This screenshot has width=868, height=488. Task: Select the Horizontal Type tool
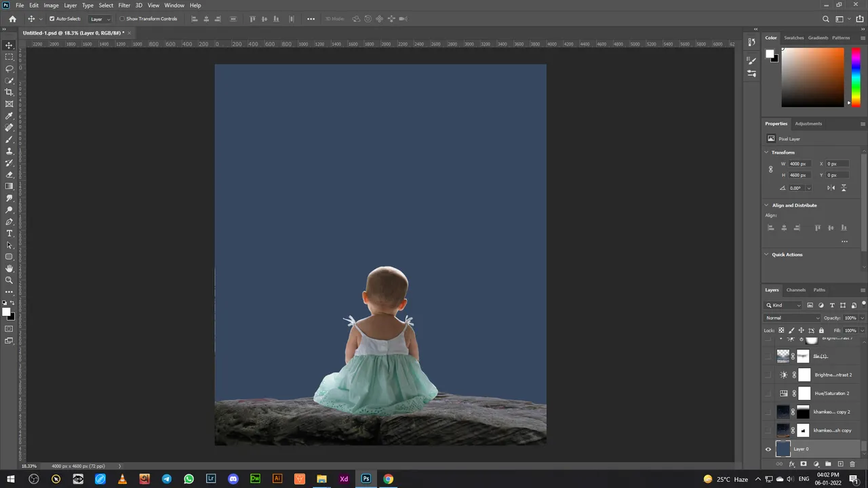[9, 233]
